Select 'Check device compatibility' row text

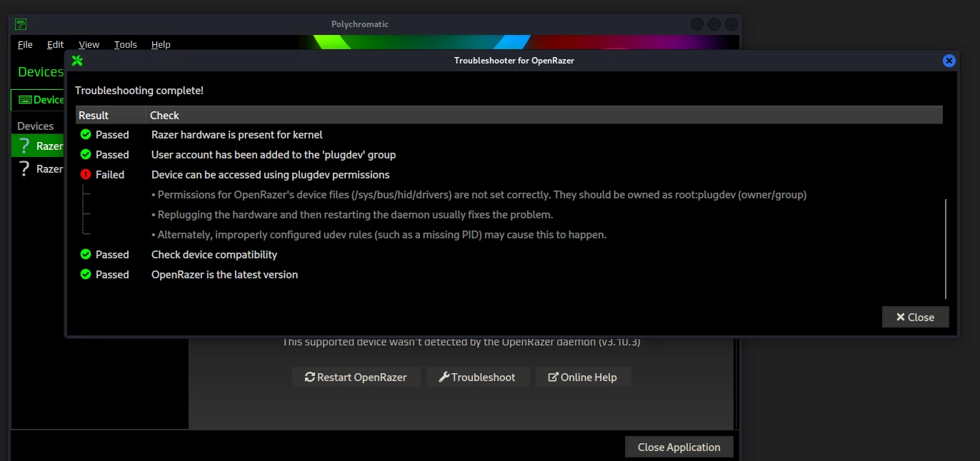pos(214,254)
